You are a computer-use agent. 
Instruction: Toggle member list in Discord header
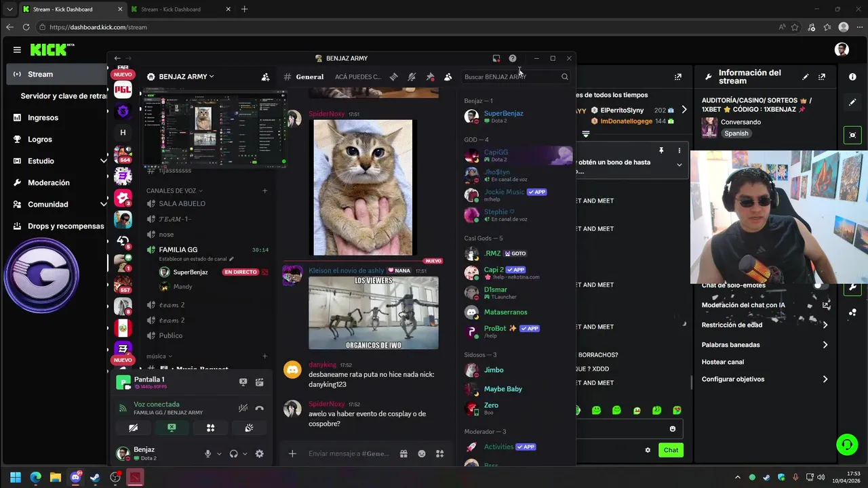coord(448,77)
